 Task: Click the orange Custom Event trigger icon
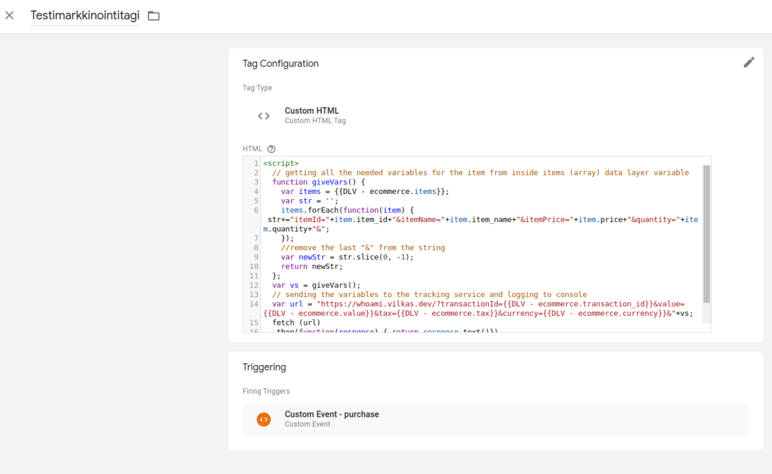264,419
